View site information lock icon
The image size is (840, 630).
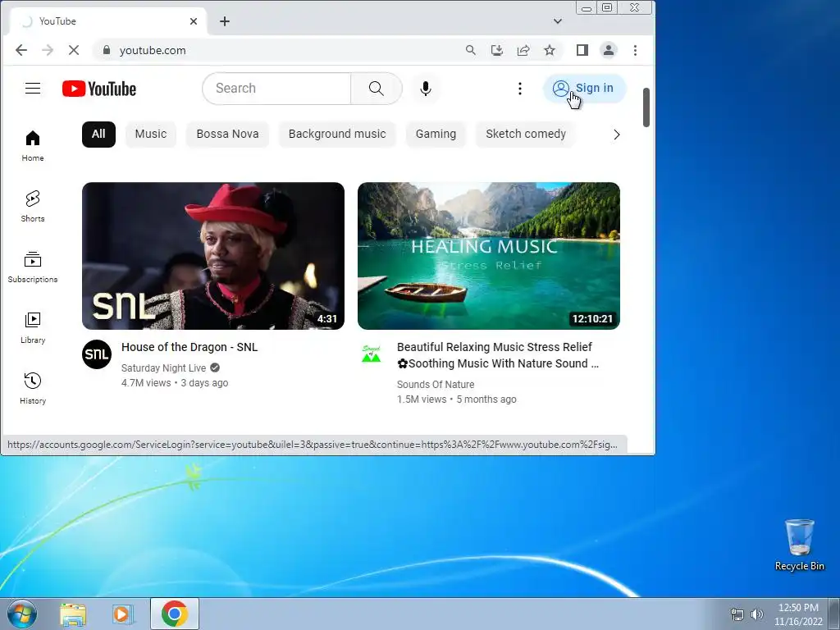pyautogui.click(x=106, y=50)
